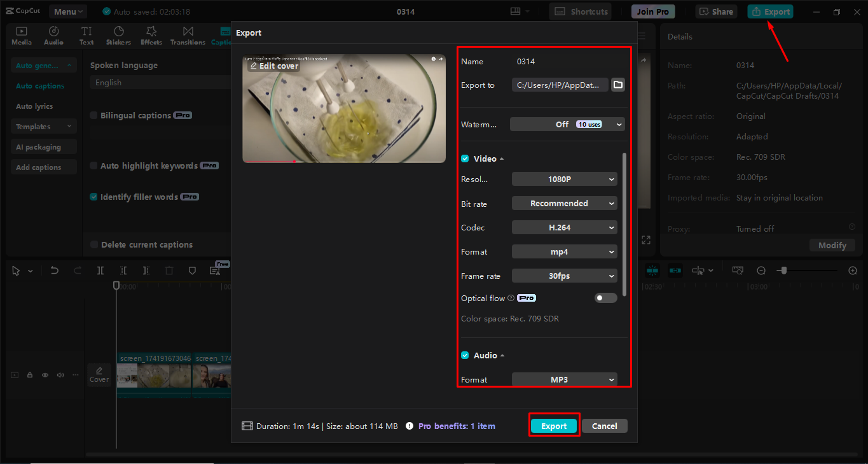
Task: Switch to the Audio tab
Action: (x=54, y=35)
